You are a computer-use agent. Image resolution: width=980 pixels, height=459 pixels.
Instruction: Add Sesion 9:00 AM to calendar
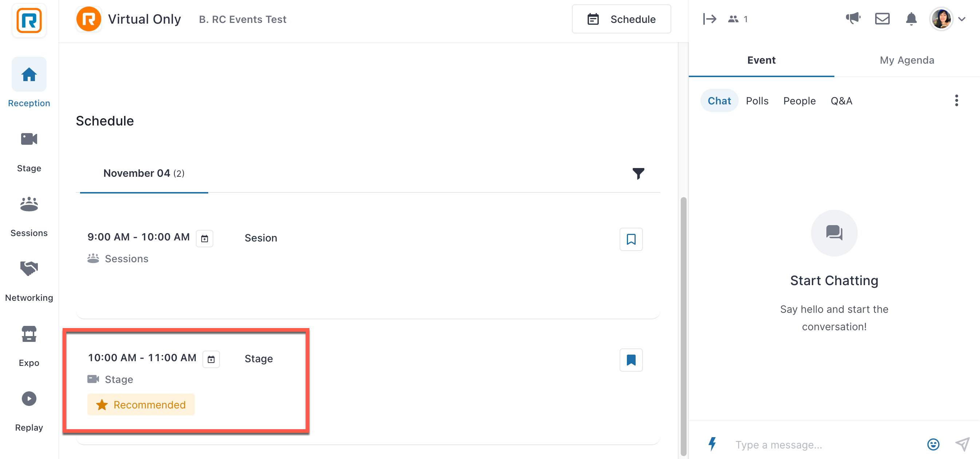click(x=205, y=239)
